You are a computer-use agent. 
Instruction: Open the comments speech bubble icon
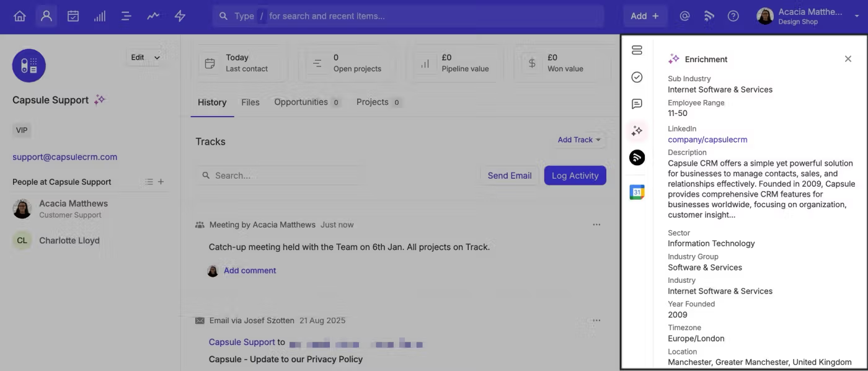[637, 104]
